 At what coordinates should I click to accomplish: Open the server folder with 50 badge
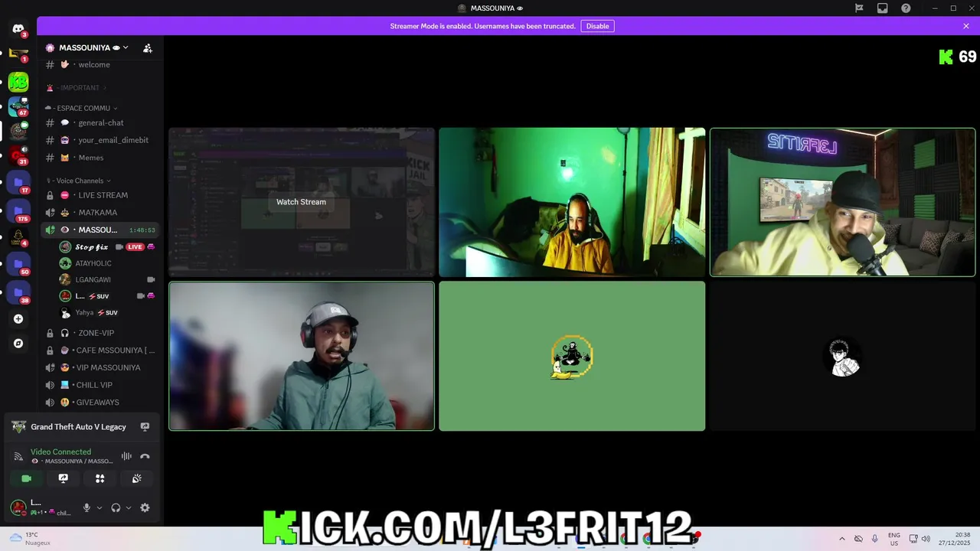point(18,266)
